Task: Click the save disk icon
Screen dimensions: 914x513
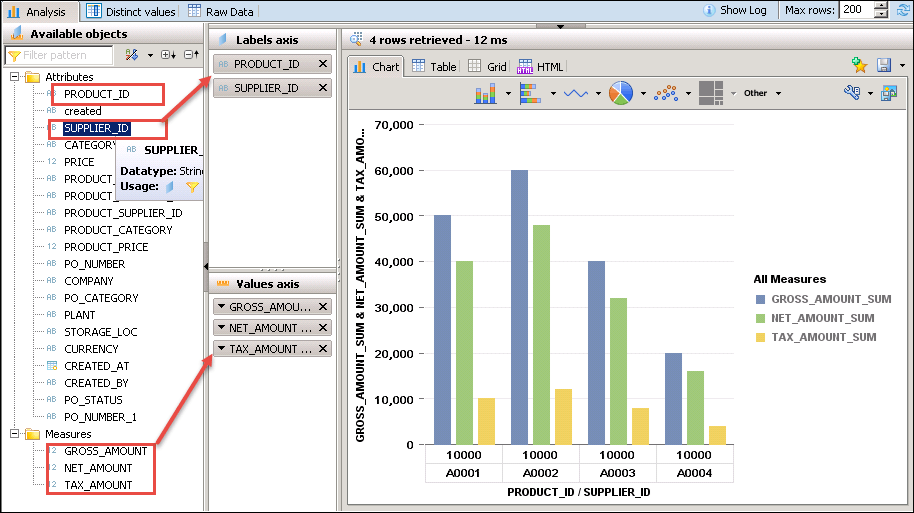Action: [x=884, y=65]
